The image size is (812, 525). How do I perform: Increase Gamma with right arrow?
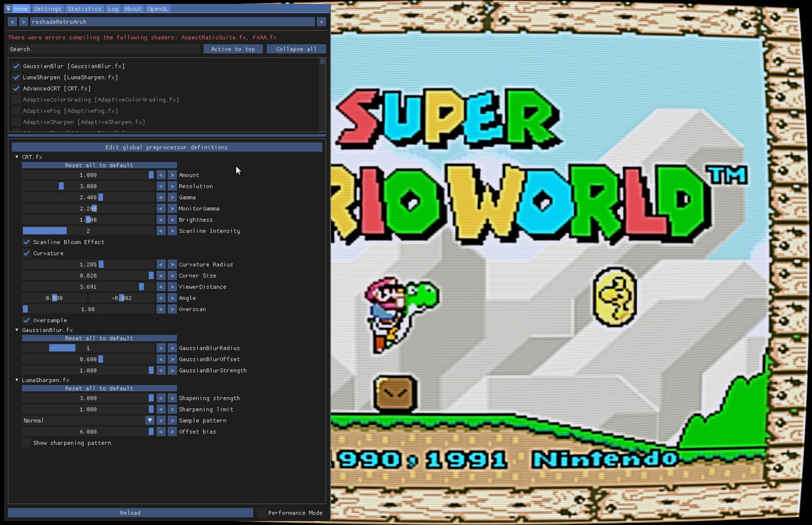172,198
